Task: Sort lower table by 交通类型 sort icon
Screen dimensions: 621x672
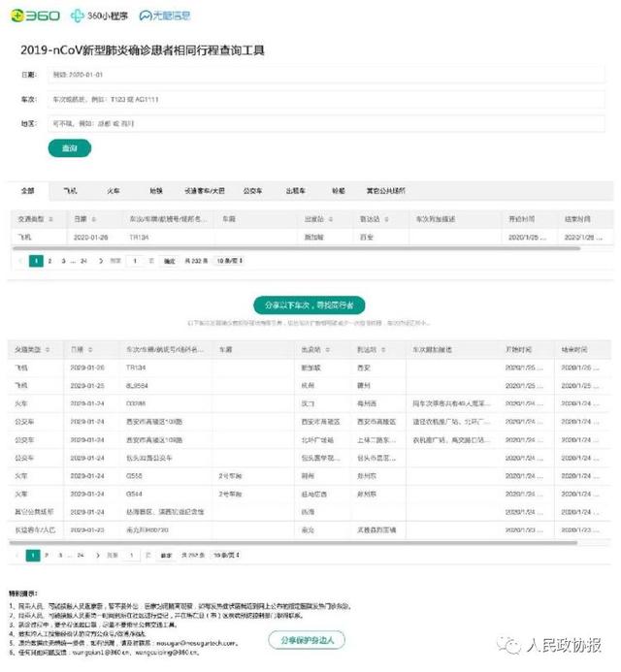Action: pyautogui.click(x=48, y=350)
